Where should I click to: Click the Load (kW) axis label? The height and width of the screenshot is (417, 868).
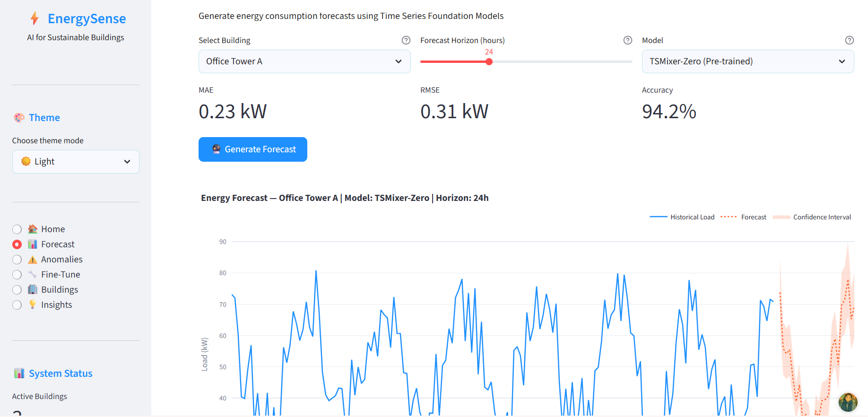click(x=205, y=354)
